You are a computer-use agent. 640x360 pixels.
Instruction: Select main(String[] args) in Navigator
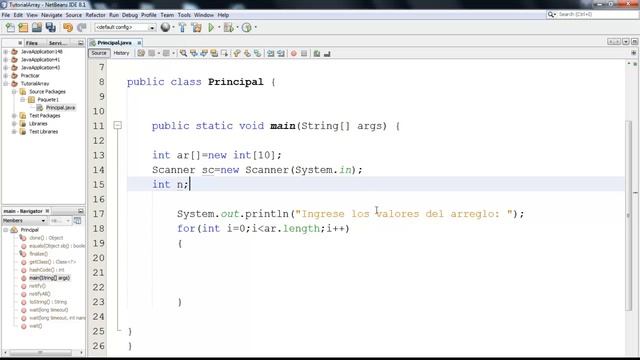coord(49,278)
